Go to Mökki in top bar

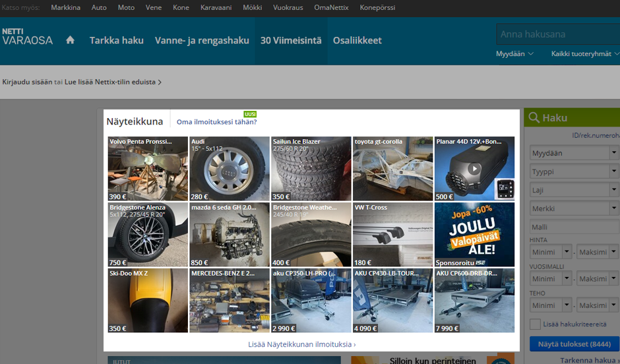[x=252, y=7]
